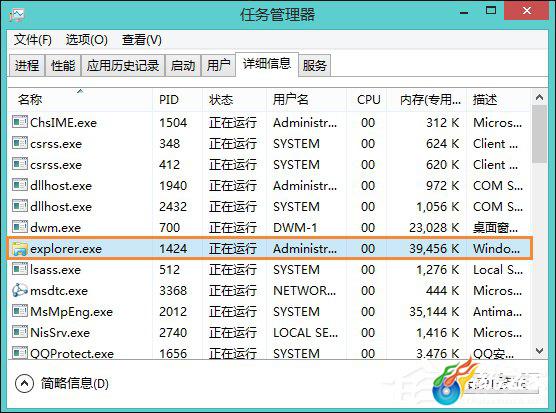The image size is (556, 413).
Task: Select the QQProtect.exe process row
Action: click(269, 353)
